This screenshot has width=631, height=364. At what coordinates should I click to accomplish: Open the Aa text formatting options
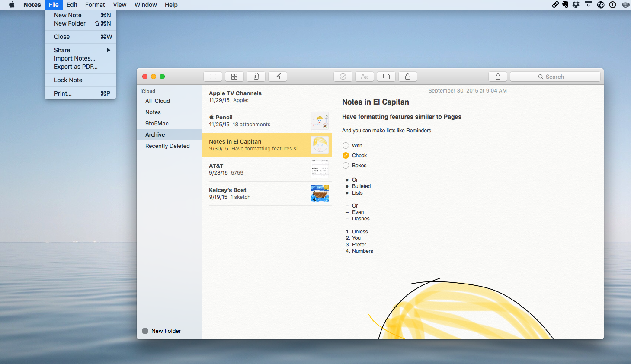tap(364, 76)
